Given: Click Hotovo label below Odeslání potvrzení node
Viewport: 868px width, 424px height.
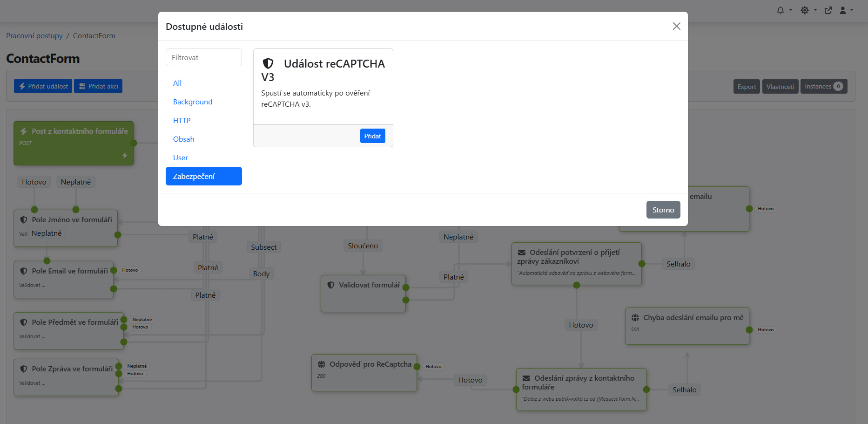Looking at the screenshot, I should (x=581, y=325).
